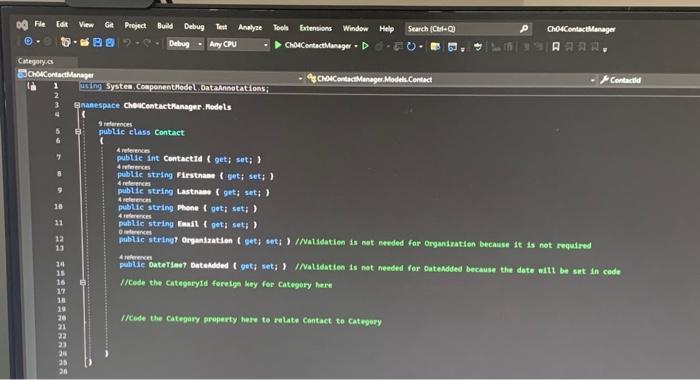Click the Save file icon
Viewport: 700px width, 380px height.
(97, 42)
